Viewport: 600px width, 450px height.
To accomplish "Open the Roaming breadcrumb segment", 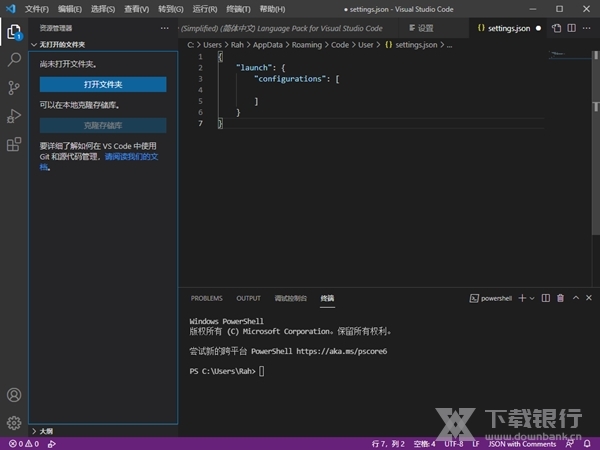I will tap(307, 45).
